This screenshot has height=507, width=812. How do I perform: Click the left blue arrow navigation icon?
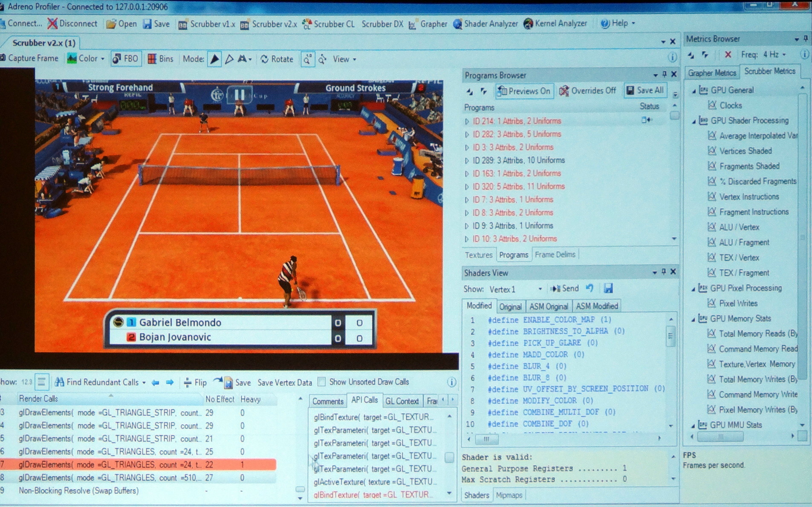[156, 382]
